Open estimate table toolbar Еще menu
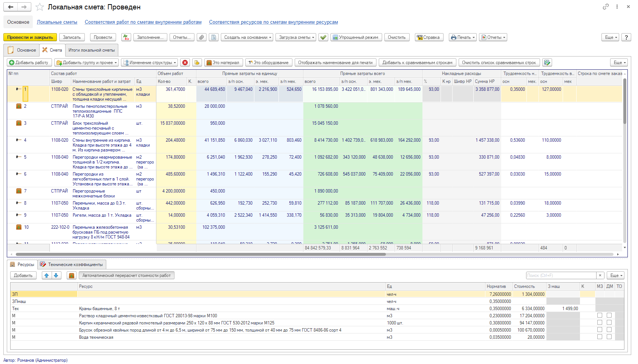The width and height of the screenshot is (638, 364). point(619,63)
